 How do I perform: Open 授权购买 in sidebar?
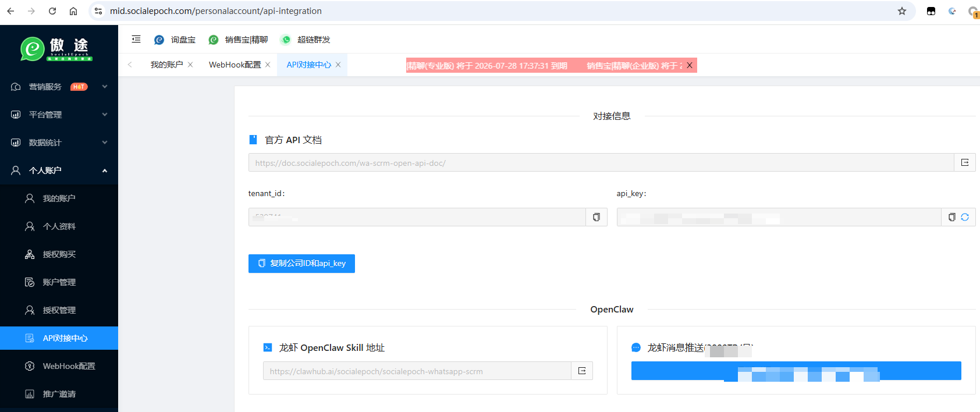point(59,254)
